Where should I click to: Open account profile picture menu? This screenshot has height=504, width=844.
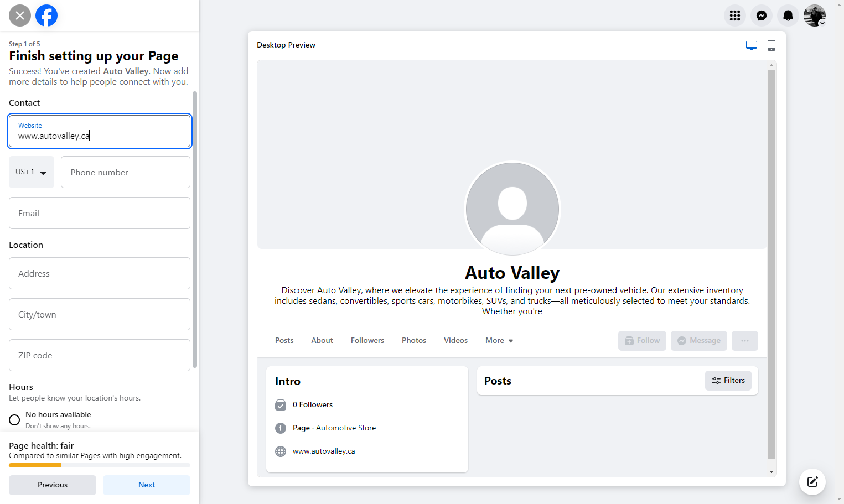815,15
